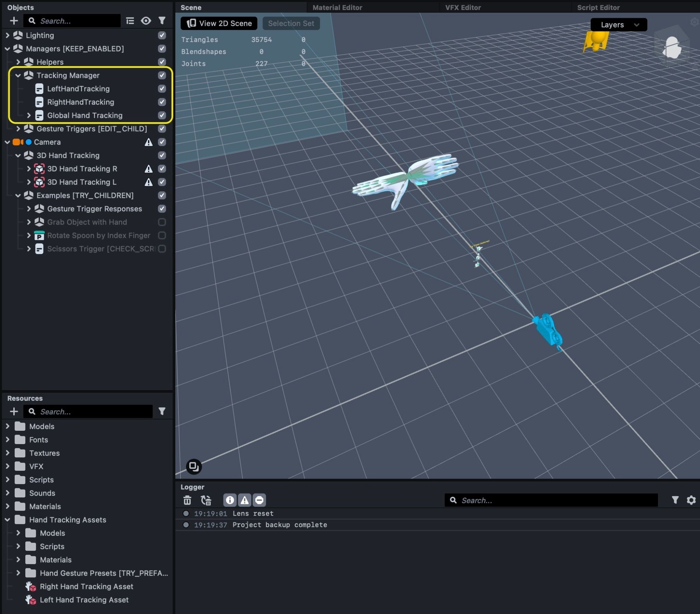Screen dimensions: 700x614
Task: Click the hierarchy list view icon
Action: point(130,21)
